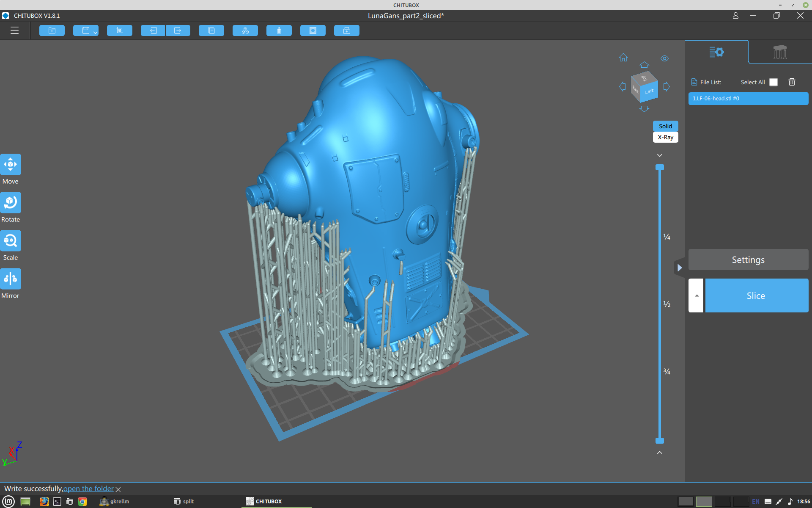The height and width of the screenshot is (508, 812).
Task: Expand the arrow beside the Slice button
Action: point(696,295)
